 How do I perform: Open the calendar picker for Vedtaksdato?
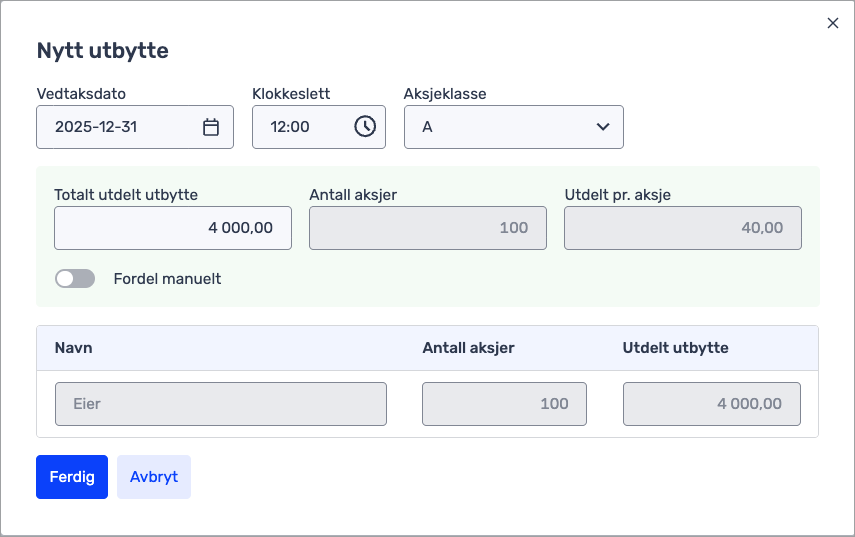(x=211, y=127)
